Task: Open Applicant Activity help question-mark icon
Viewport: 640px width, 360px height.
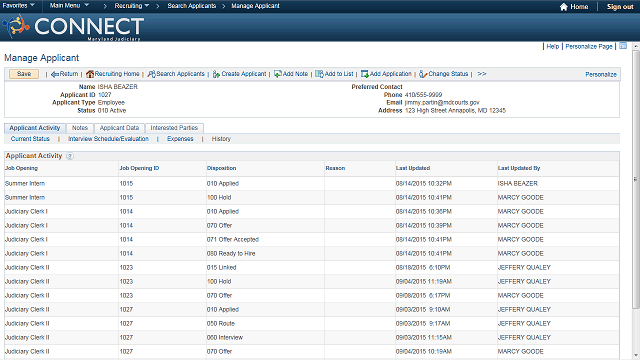Action: tap(70, 156)
